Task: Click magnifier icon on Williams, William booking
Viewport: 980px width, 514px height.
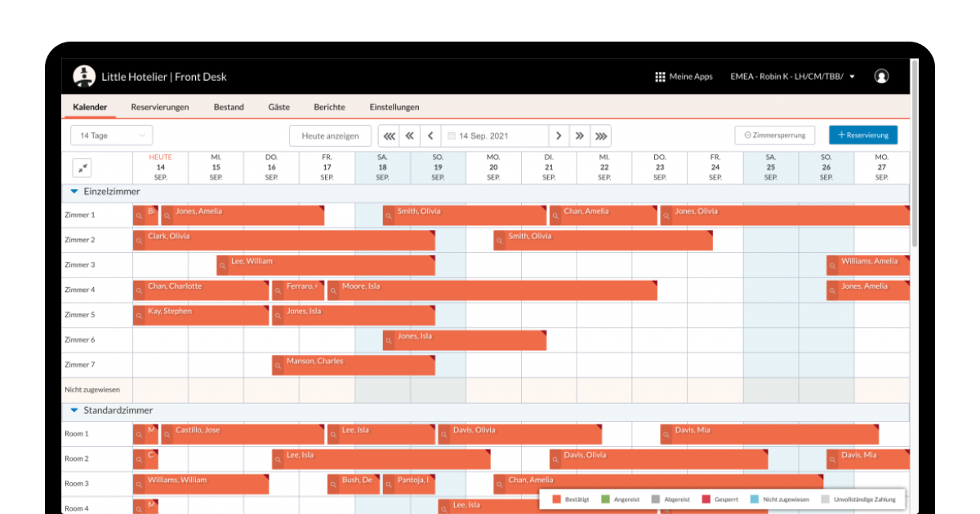Action: point(140,485)
